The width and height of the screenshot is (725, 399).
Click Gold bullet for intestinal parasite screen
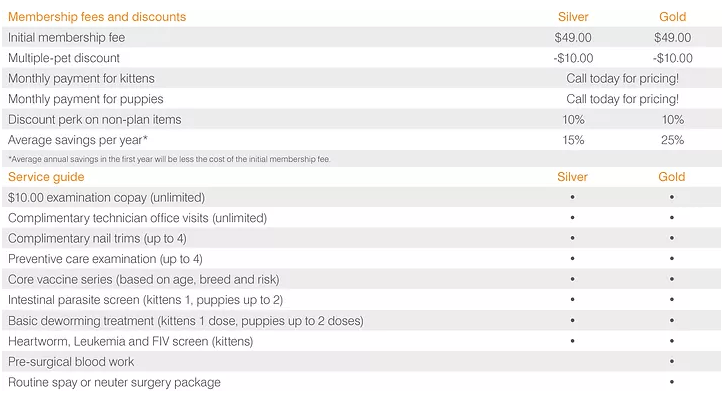(672, 300)
